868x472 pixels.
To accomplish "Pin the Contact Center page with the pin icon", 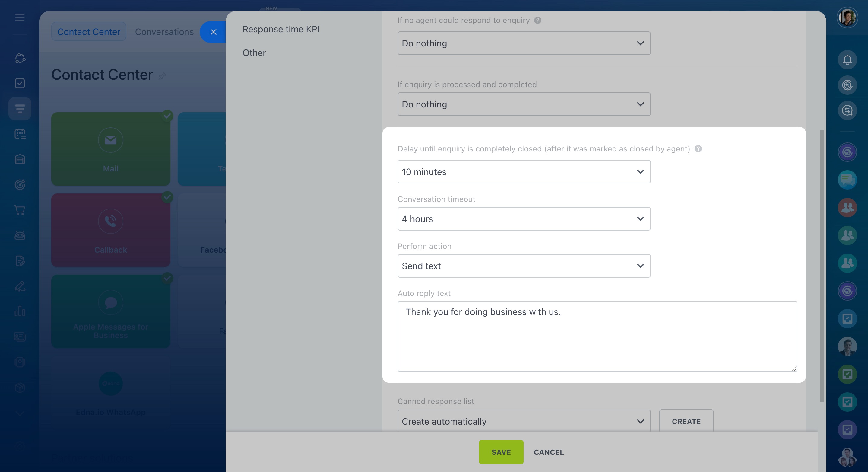I will [162, 76].
